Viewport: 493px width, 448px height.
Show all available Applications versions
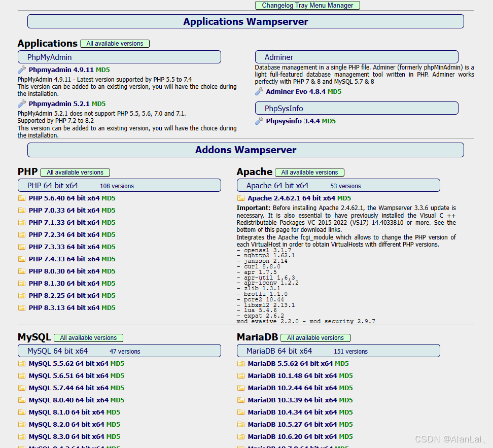115,44
